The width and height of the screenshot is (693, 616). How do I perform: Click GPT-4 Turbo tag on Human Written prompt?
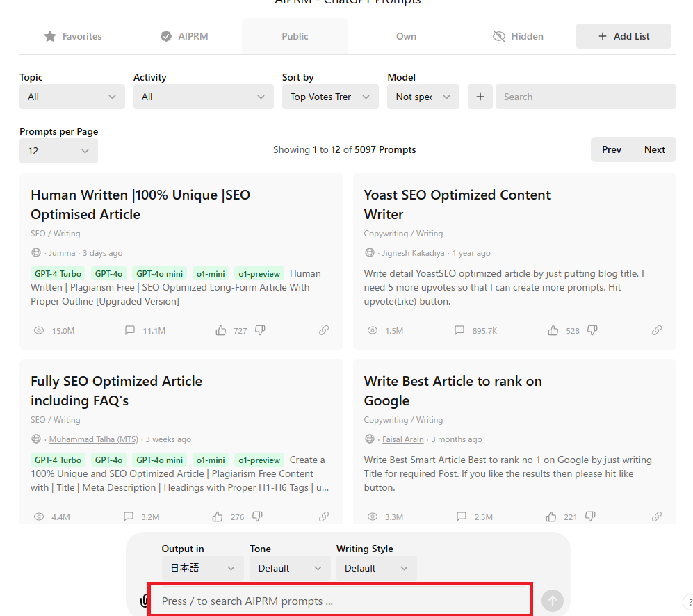coord(58,274)
